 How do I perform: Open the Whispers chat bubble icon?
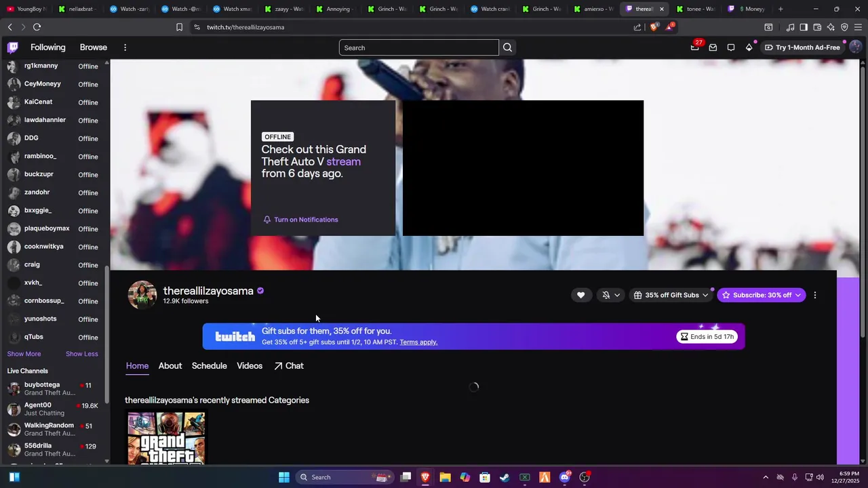point(731,47)
